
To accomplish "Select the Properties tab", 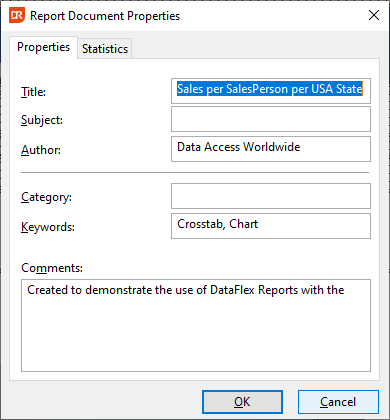I will point(44,47).
